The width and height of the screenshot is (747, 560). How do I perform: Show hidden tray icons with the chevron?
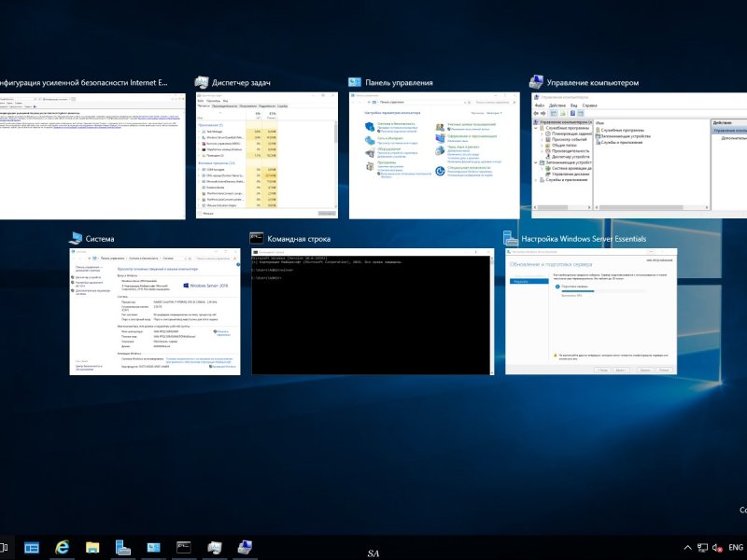coord(687,548)
